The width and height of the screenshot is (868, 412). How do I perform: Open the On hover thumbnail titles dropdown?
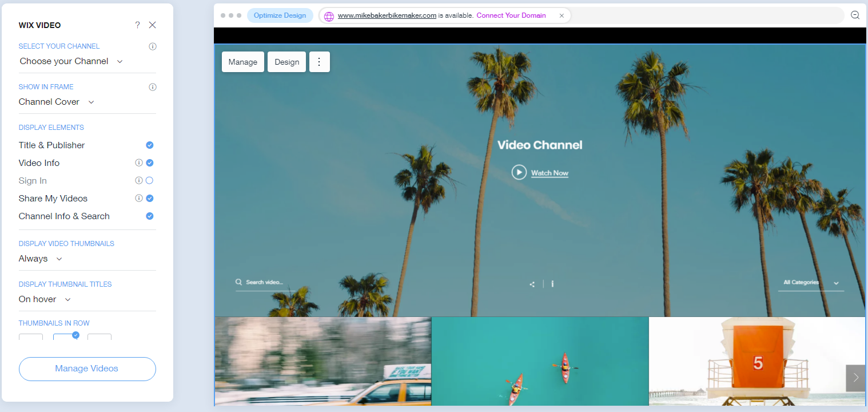pyautogui.click(x=45, y=299)
